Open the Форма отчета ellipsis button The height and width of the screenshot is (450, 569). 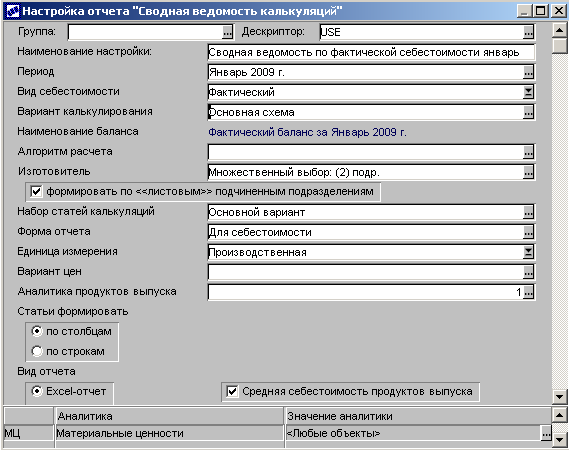tap(528, 232)
